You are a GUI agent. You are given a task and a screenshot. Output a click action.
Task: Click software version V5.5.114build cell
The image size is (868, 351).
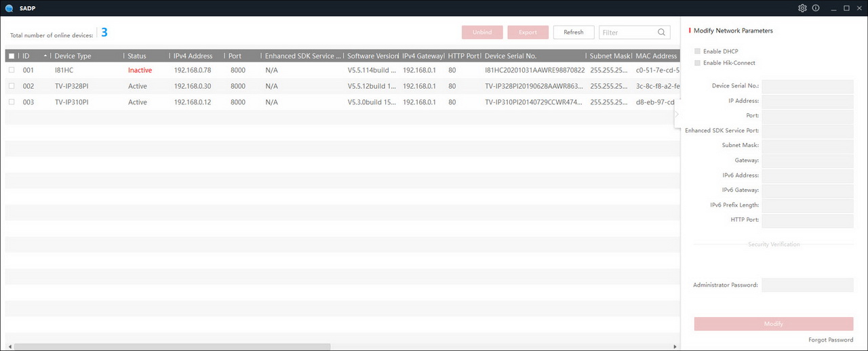pos(372,70)
